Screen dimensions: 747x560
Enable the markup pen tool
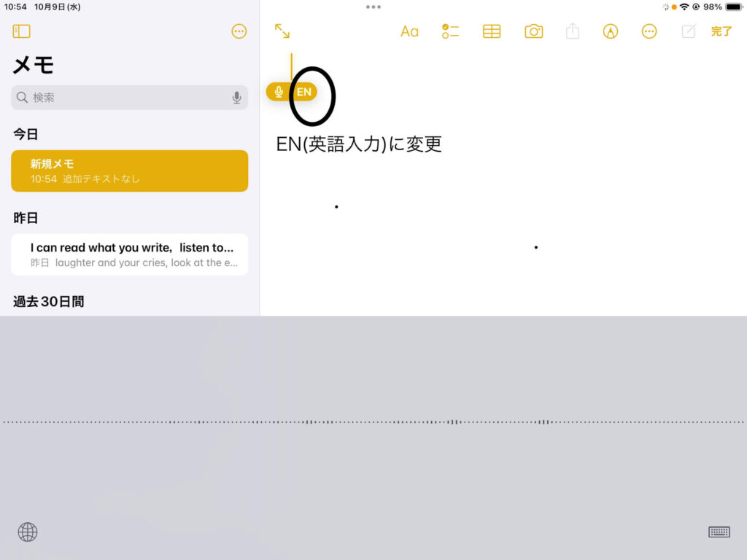[611, 31]
